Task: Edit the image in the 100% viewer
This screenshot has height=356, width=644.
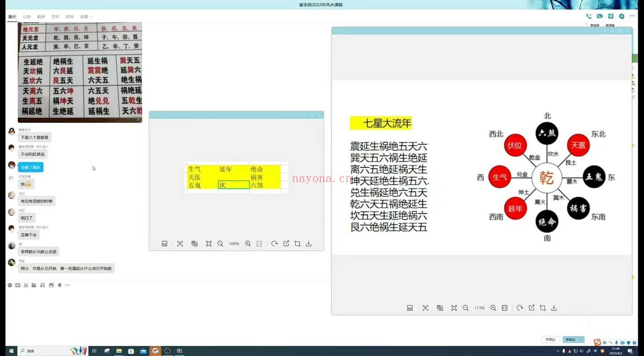Action: [x=286, y=244]
